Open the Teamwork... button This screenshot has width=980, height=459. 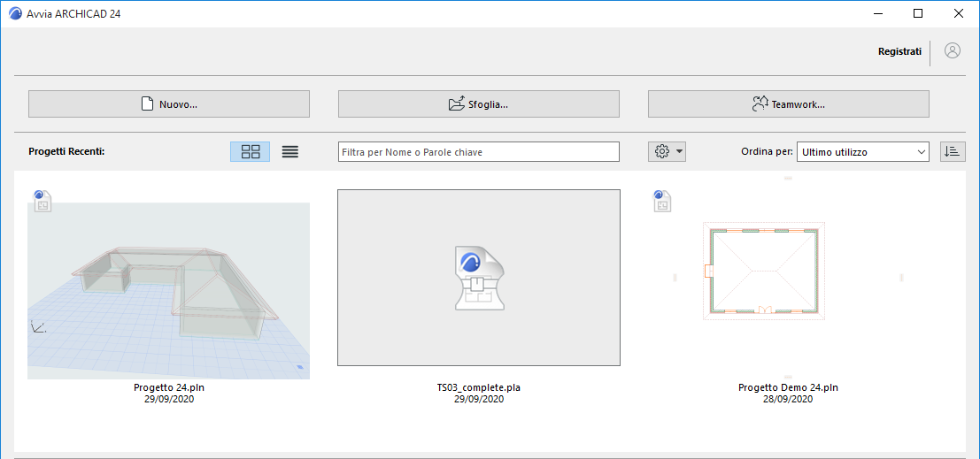click(x=789, y=104)
